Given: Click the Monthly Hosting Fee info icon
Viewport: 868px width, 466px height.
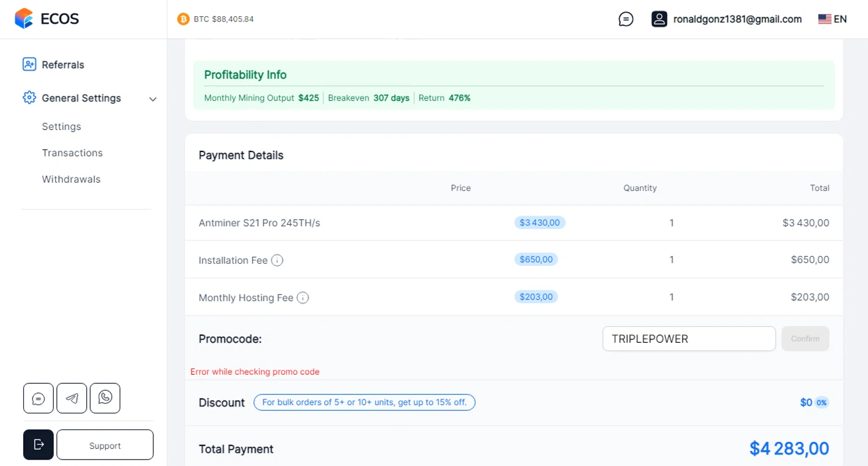Looking at the screenshot, I should pos(303,298).
